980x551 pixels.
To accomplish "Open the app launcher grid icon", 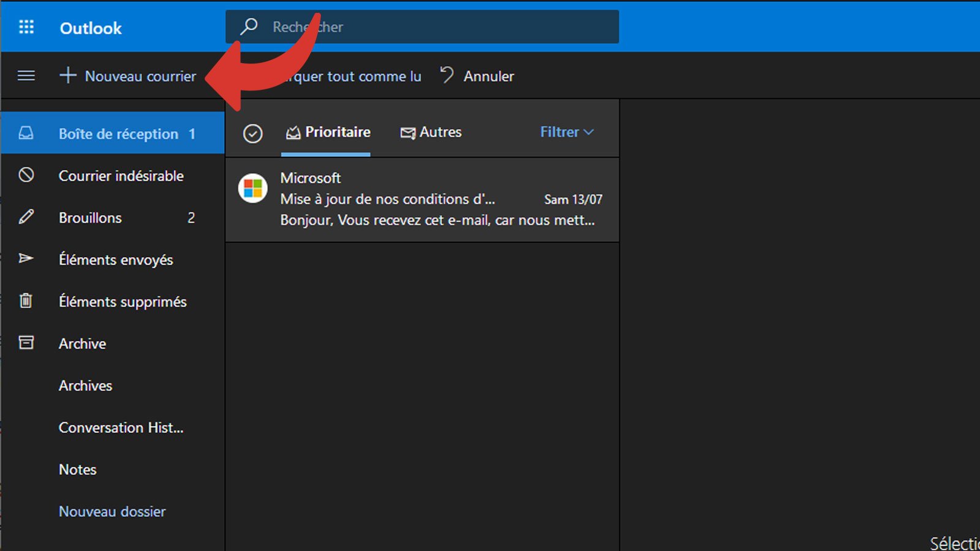I will pyautogui.click(x=26, y=27).
